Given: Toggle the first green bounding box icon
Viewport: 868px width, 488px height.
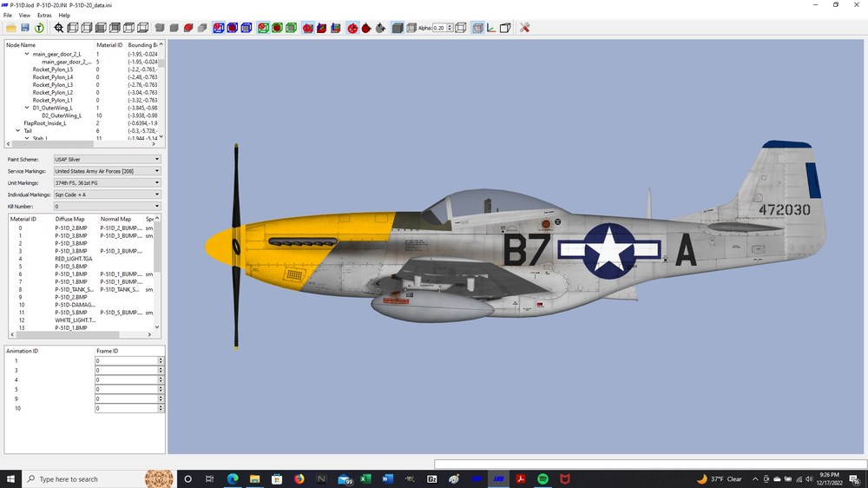Looking at the screenshot, I should [x=263, y=28].
